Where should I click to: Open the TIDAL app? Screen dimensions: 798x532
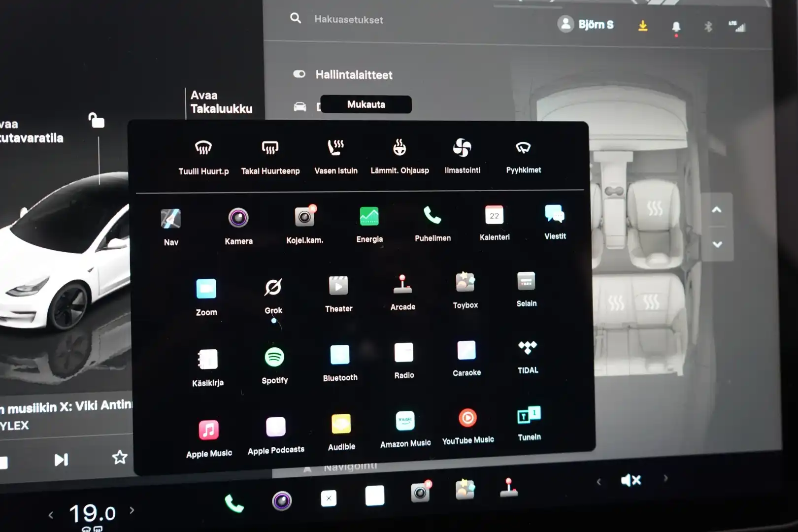[528, 357]
